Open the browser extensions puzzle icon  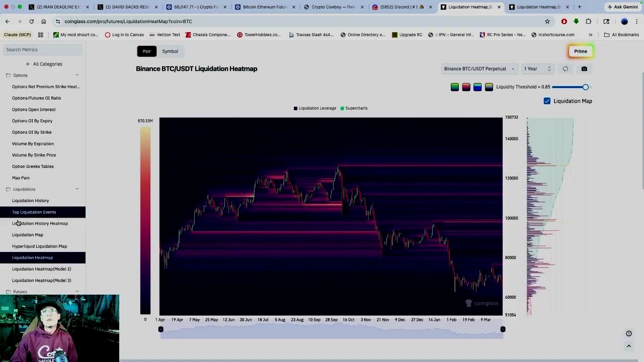589,22
